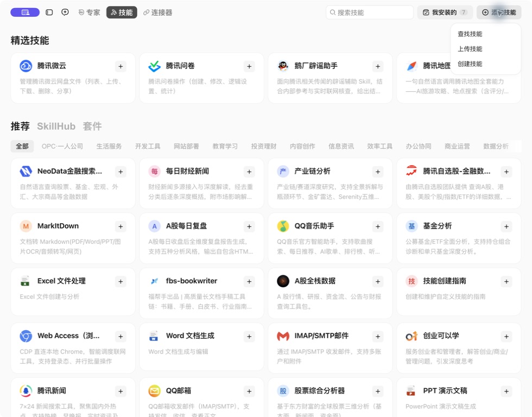Image resolution: width=532 pixels, height=417 pixels.
Task: Filter by 全部 category
Action: click(x=22, y=146)
